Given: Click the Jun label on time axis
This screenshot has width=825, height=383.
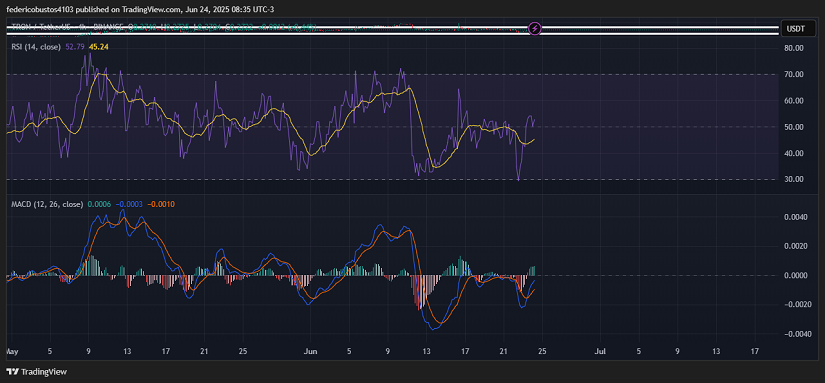Looking at the screenshot, I should (311, 351).
